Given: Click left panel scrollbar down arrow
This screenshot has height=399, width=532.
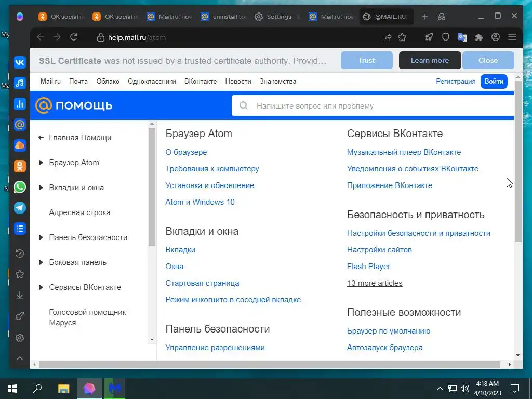Looking at the screenshot, I should 152,340.
